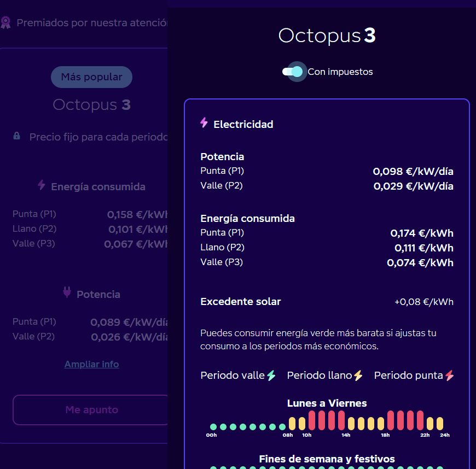The image size is (476, 469).
Task: Click the Electricidad heading
Action: (243, 125)
